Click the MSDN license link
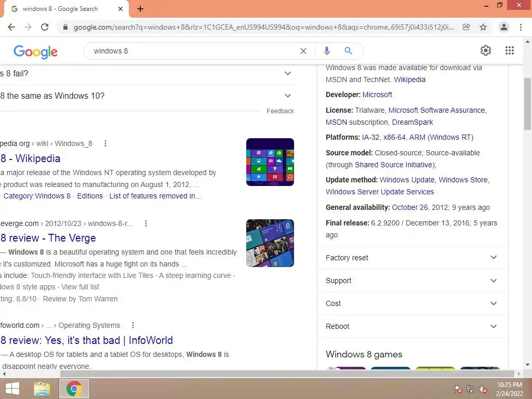The image size is (532, 399). click(336, 122)
